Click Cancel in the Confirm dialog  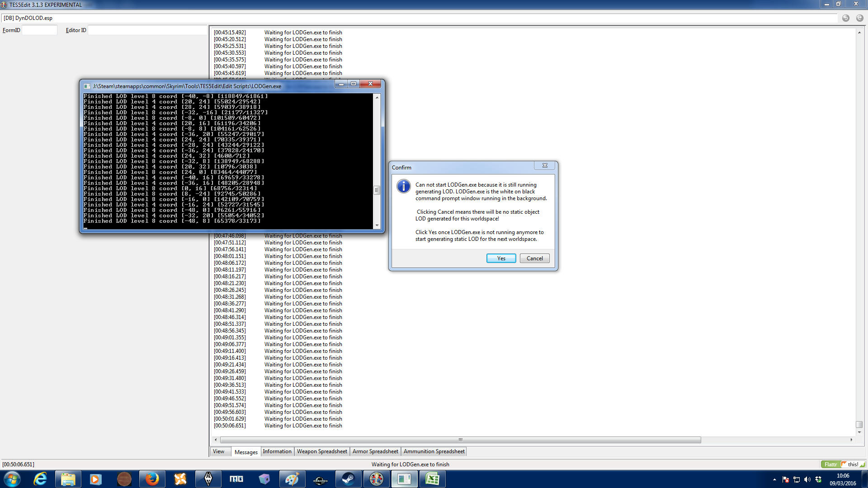click(534, 258)
